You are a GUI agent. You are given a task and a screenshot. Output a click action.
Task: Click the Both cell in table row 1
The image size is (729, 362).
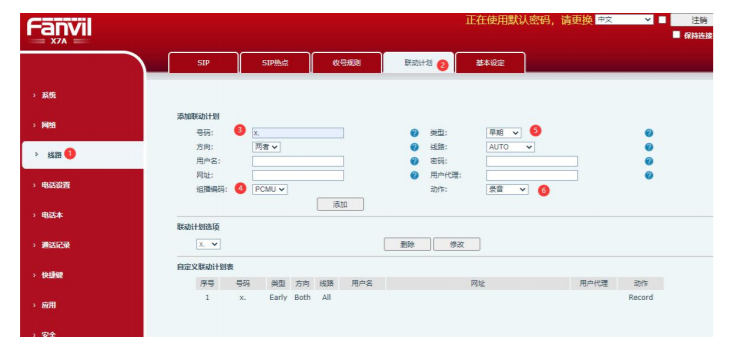tap(302, 297)
